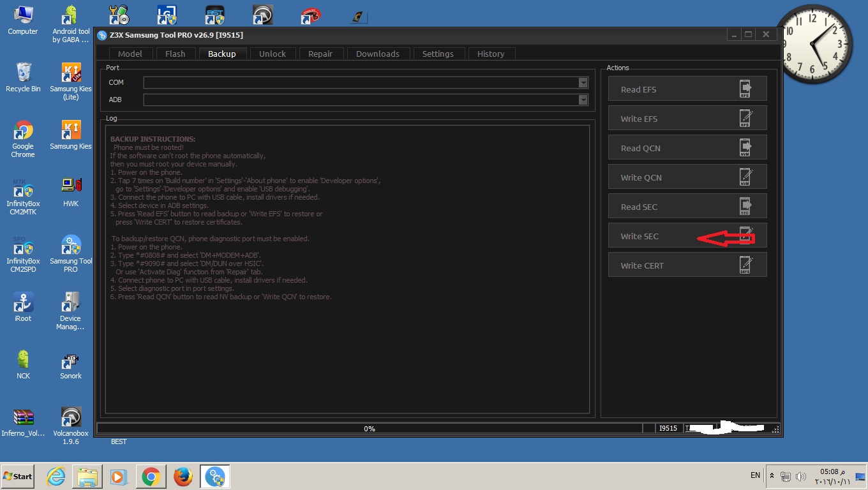868x490 pixels.
Task: Switch to the Model tab
Action: [x=130, y=54]
